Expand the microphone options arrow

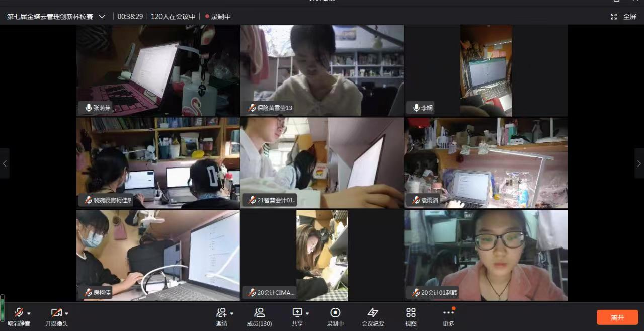[x=29, y=313]
